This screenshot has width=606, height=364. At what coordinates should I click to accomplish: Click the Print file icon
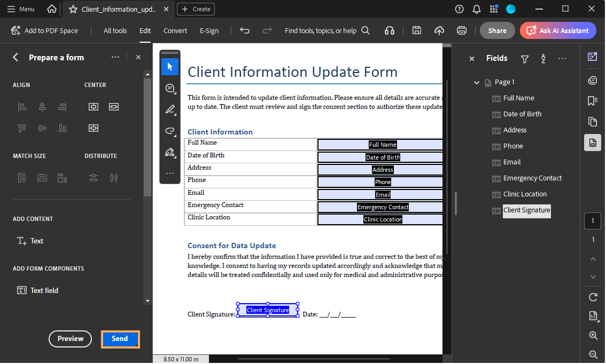tap(462, 30)
